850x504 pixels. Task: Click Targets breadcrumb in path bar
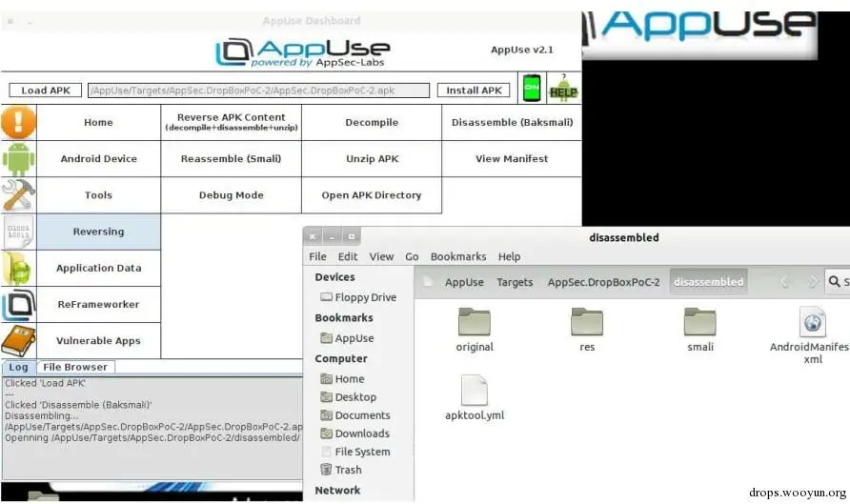pos(515,282)
